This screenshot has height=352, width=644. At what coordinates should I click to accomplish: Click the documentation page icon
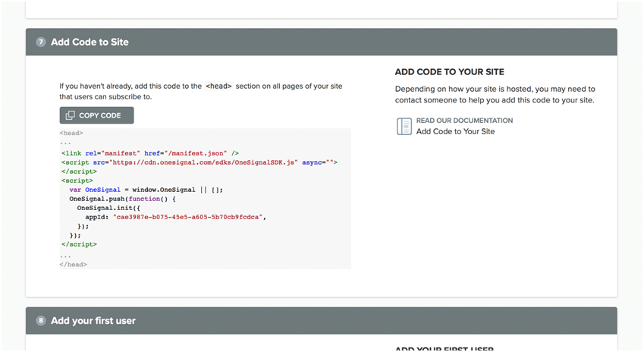[x=404, y=126]
